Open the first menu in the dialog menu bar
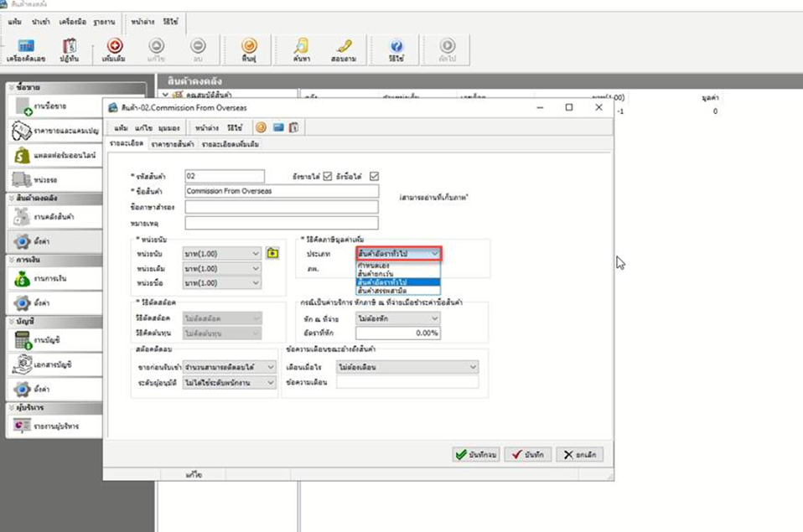803x532 pixels. click(x=120, y=127)
